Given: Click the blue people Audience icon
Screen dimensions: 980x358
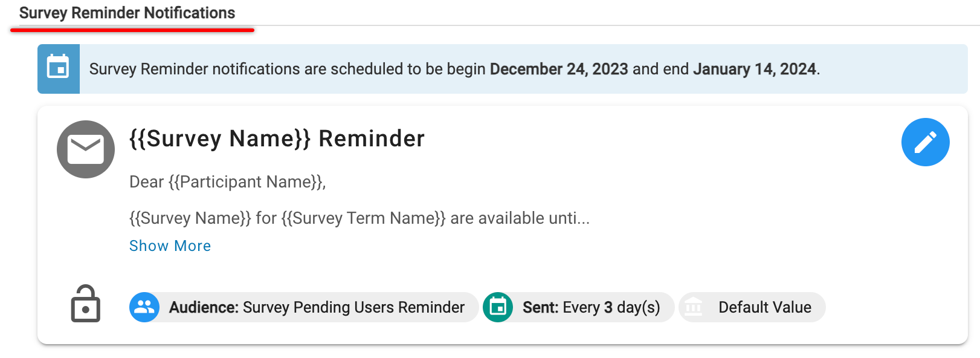Looking at the screenshot, I should click(x=144, y=307).
